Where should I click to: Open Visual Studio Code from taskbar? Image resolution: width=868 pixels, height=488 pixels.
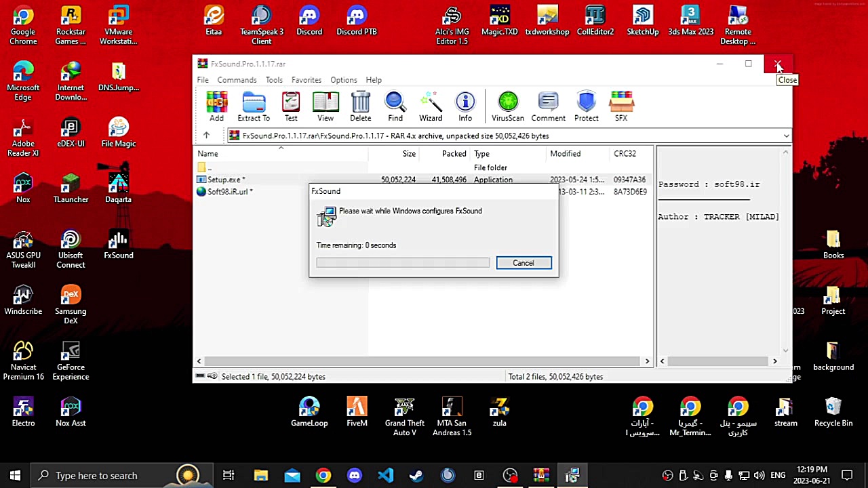[385, 475]
